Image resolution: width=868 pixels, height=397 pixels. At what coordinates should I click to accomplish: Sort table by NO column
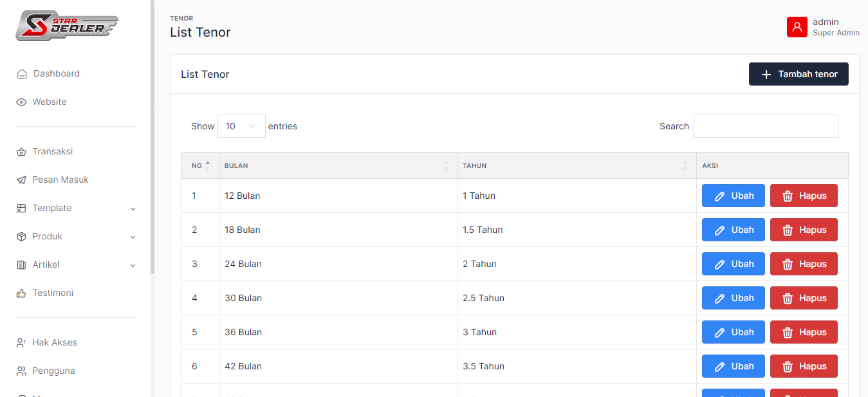pyautogui.click(x=199, y=165)
